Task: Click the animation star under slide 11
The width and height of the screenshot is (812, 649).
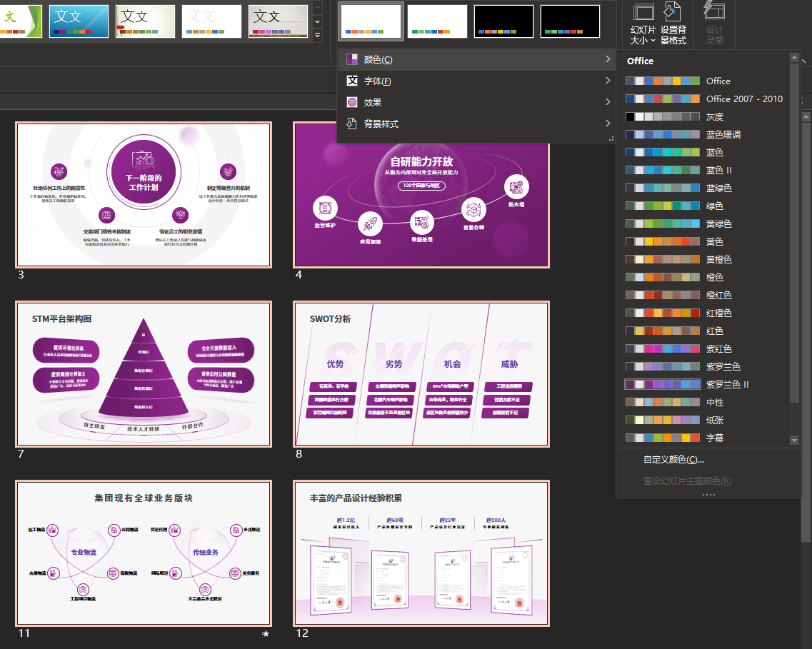Action: point(266,633)
